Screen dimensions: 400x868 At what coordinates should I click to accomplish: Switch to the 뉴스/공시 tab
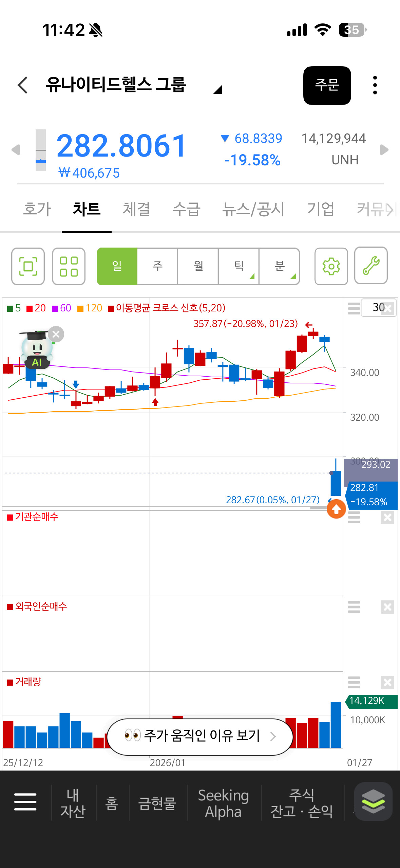point(253,209)
